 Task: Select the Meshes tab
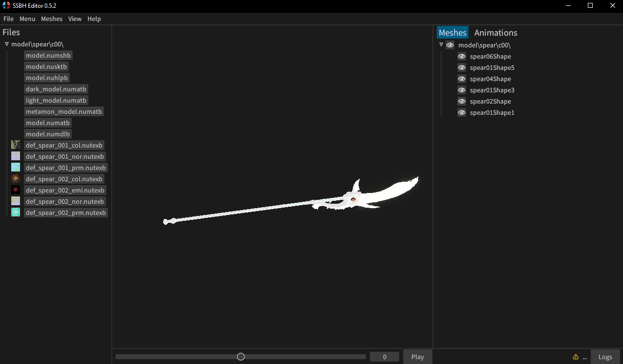pos(452,33)
